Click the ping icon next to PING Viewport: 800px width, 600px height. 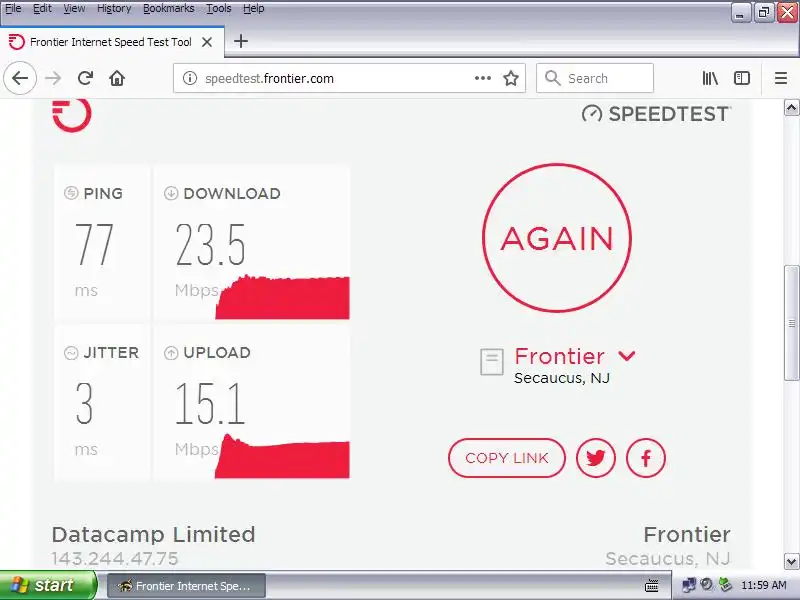[x=71, y=193]
